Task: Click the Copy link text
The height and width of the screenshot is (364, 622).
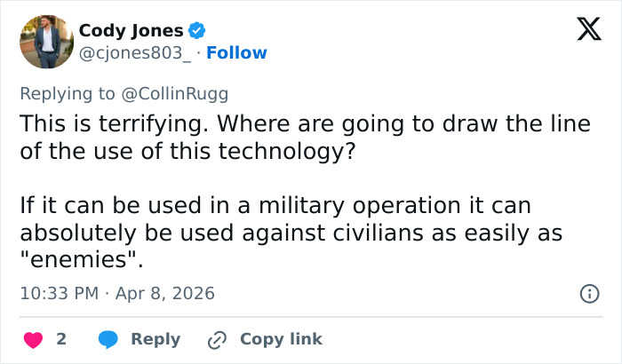Action: pos(281,339)
